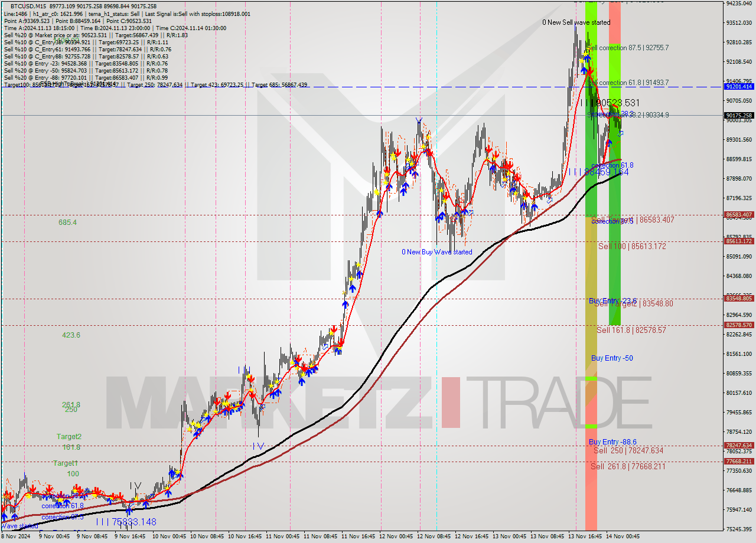Image resolution: width=756 pixels, height=543 pixels.
Task: Click the '14 Nov 00:45' time label
Action: click(x=623, y=537)
